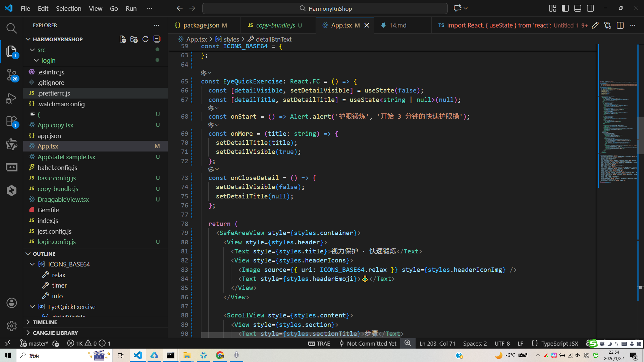Image resolution: width=644 pixels, height=362 pixels.
Task: Click New File icon in Explorer header
Action: pos(123,39)
